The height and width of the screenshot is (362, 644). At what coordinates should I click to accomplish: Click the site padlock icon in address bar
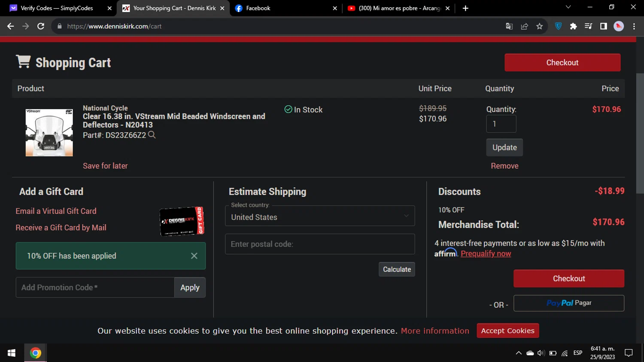click(59, 26)
